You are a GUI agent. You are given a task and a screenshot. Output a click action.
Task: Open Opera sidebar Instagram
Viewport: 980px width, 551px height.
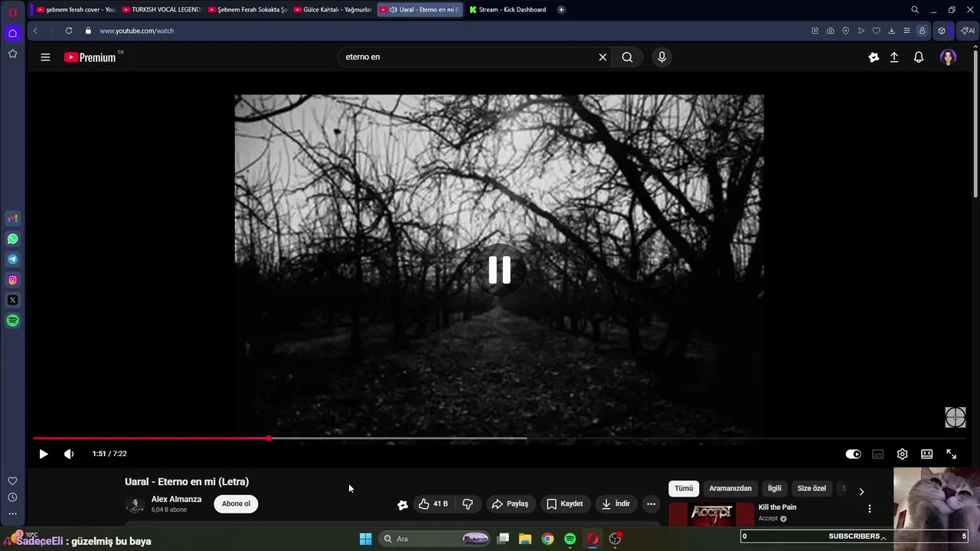point(12,280)
